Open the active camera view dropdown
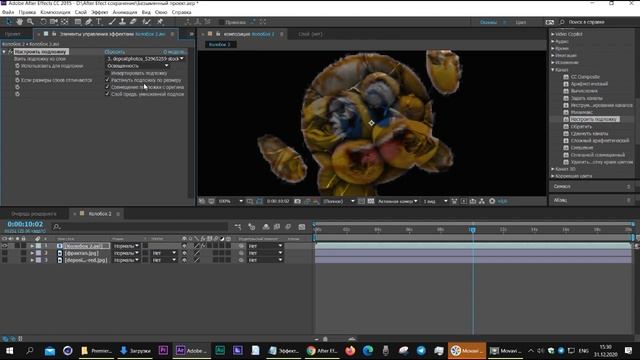Screen dimensions: 640x360 click(x=398, y=201)
